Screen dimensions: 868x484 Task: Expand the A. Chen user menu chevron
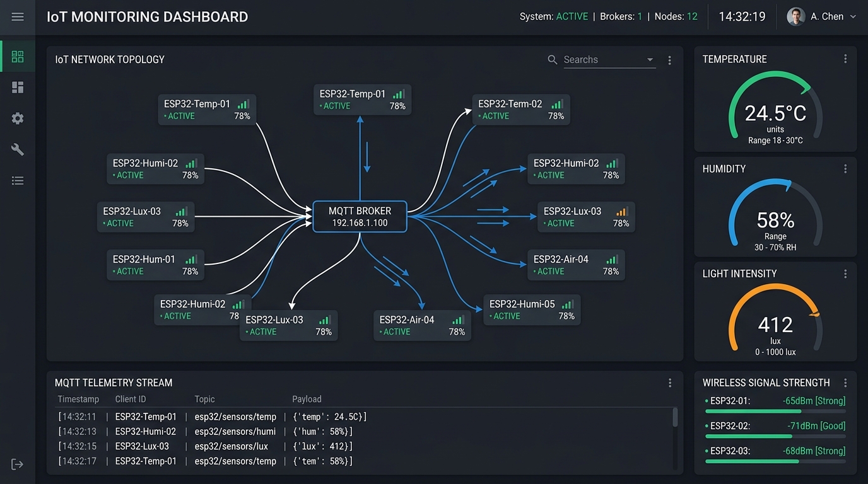853,17
